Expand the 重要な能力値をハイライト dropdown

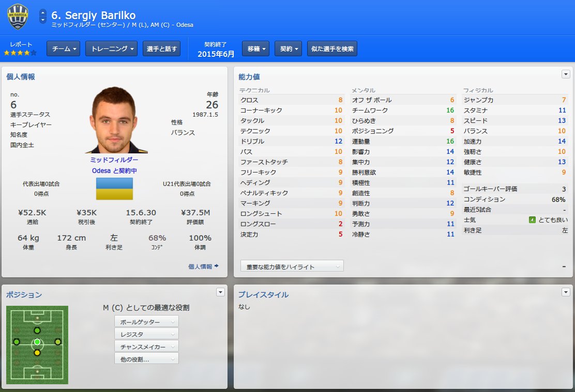(292, 266)
